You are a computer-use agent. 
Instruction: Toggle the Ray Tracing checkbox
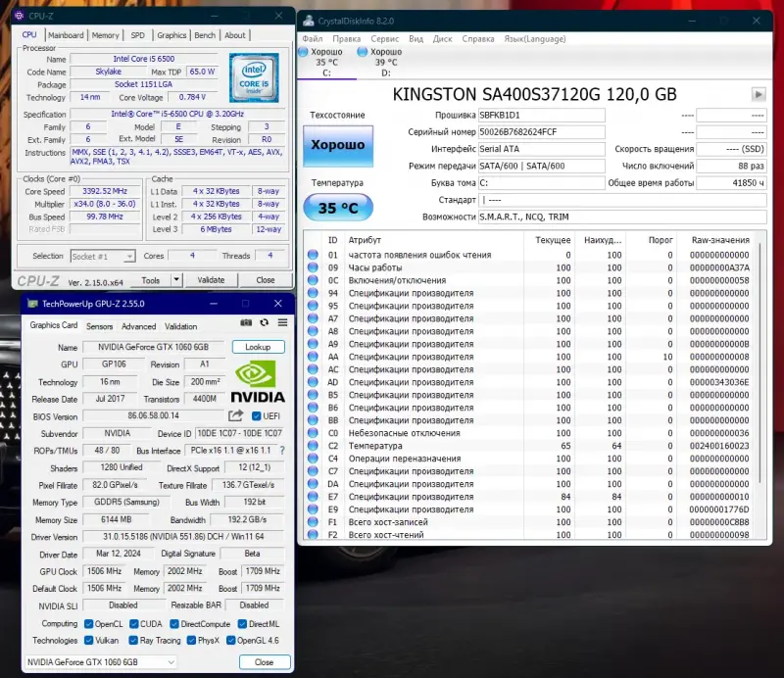(133, 640)
